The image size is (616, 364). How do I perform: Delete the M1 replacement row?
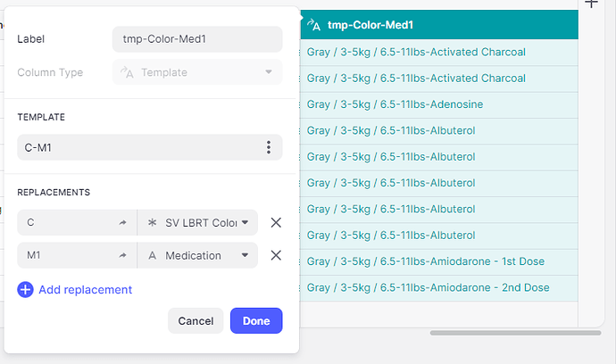[276, 255]
